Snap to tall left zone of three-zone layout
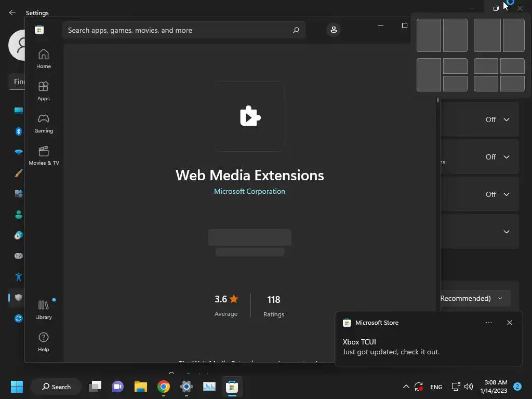 coord(429,75)
